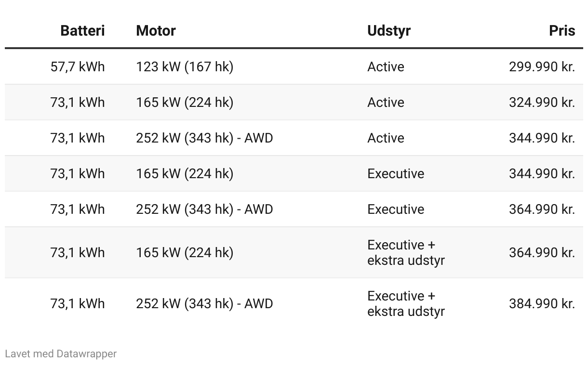Screen dimensions: 588x365
Task: Click the Motor column header
Action: tap(156, 30)
